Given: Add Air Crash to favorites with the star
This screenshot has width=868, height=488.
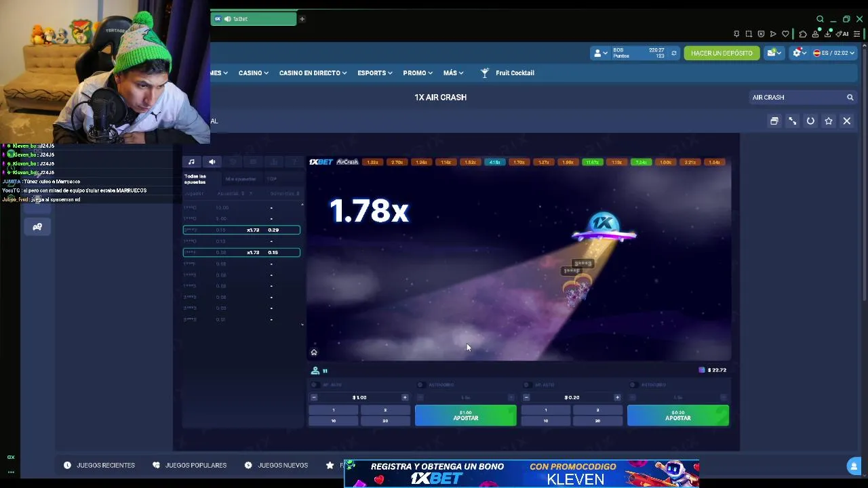Looking at the screenshot, I should coord(829,121).
